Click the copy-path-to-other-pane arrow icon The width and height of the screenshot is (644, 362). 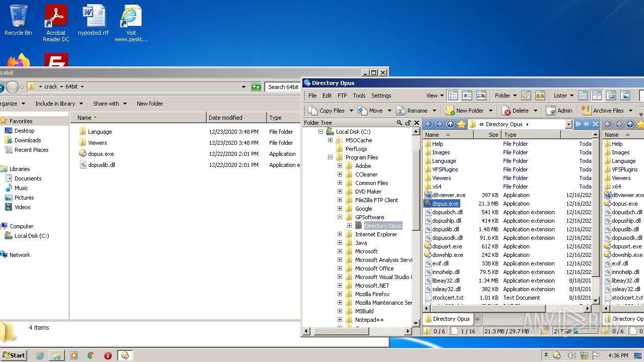tap(578, 124)
